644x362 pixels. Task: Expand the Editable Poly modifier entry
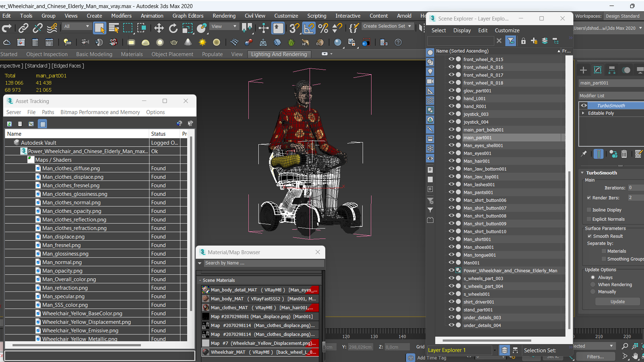coord(583,113)
